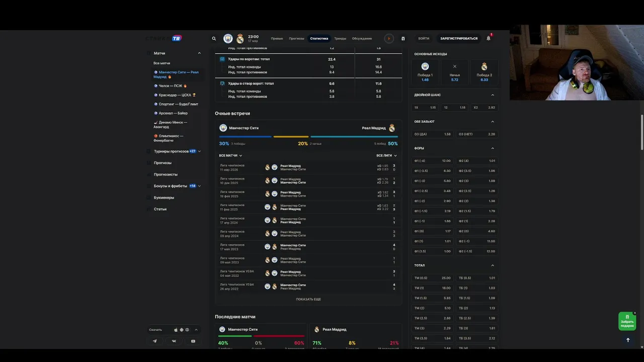Select Победа 1 outcome at 1.46

(425, 72)
